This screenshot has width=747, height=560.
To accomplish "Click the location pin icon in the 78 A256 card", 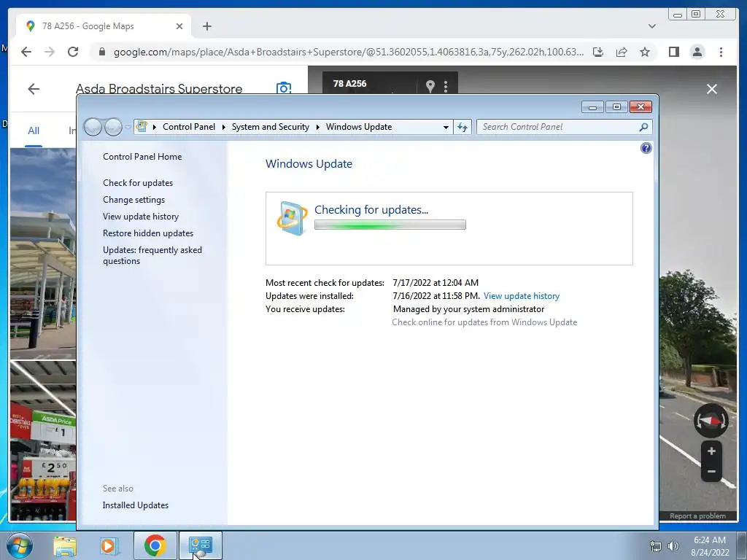I will tap(430, 86).
